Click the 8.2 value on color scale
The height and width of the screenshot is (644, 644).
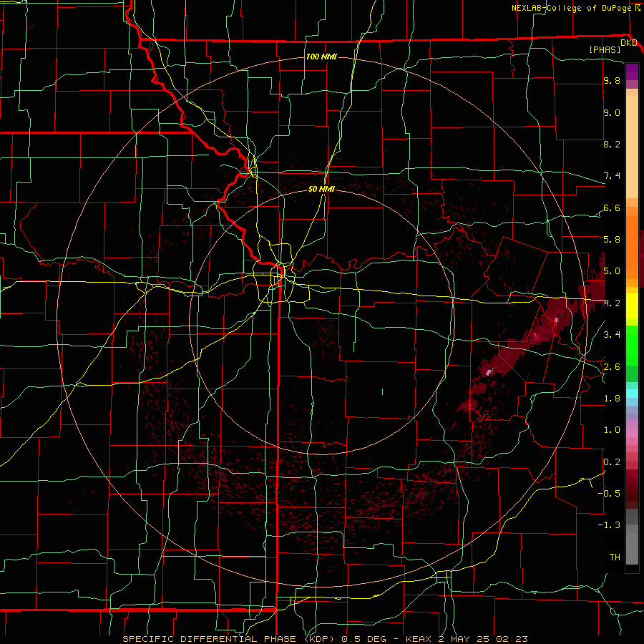[x=612, y=144]
